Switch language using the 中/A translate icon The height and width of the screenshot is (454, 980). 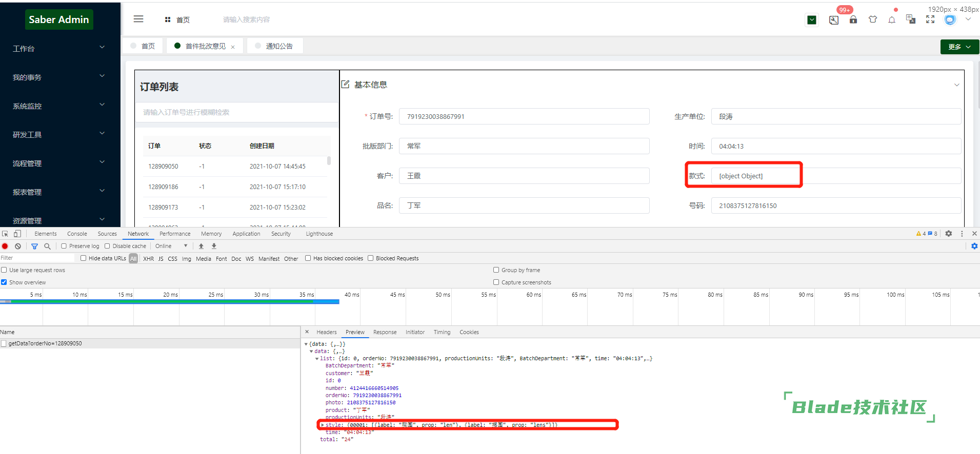click(911, 19)
